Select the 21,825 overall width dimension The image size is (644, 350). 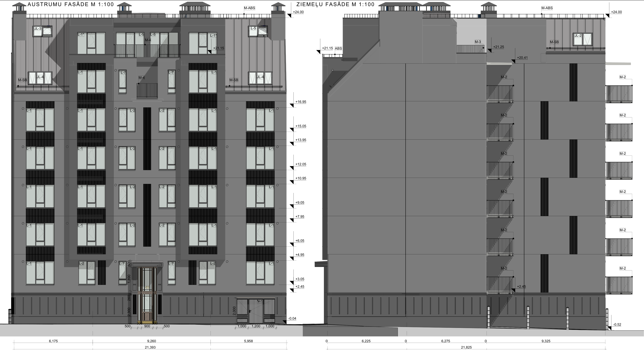pos(466,347)
